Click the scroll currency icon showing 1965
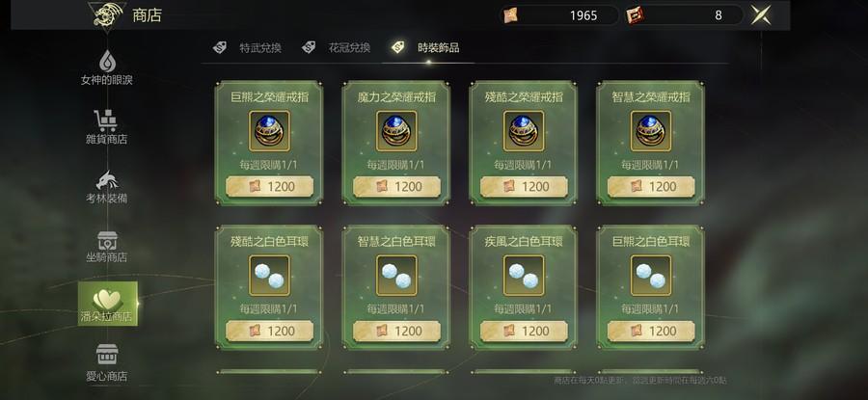 click(x=510, y=14)
